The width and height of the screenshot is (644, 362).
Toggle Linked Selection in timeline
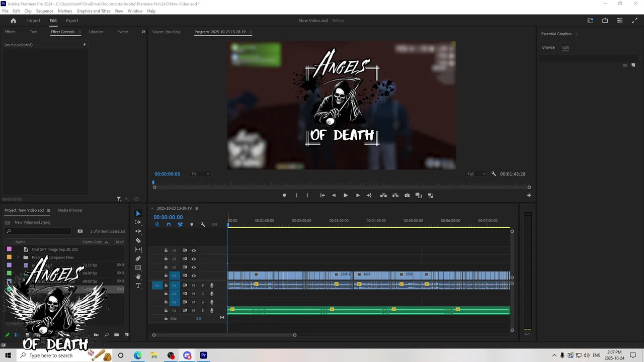tap(180, 225)
